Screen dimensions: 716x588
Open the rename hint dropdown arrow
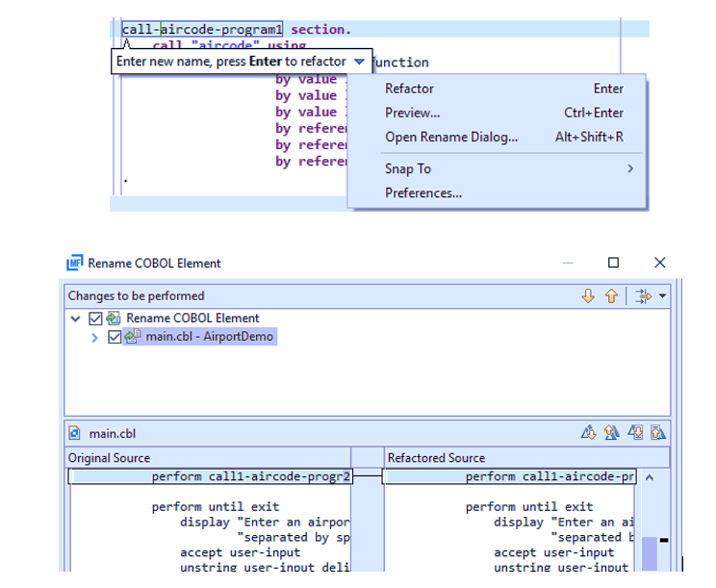click(x=359, y=62)
